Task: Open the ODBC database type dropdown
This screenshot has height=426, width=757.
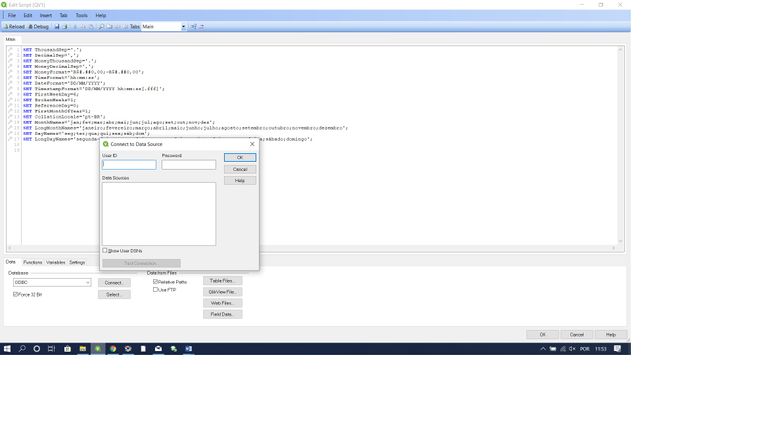Action: click(x=52, y=282)
